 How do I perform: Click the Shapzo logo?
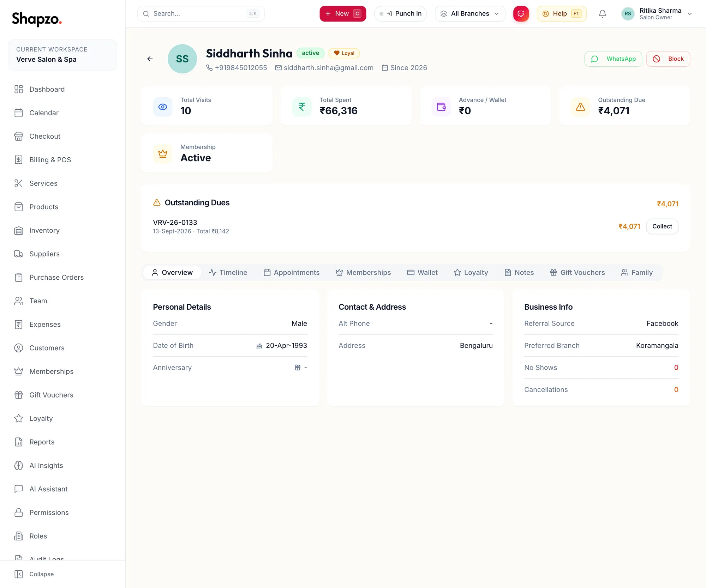37,19
